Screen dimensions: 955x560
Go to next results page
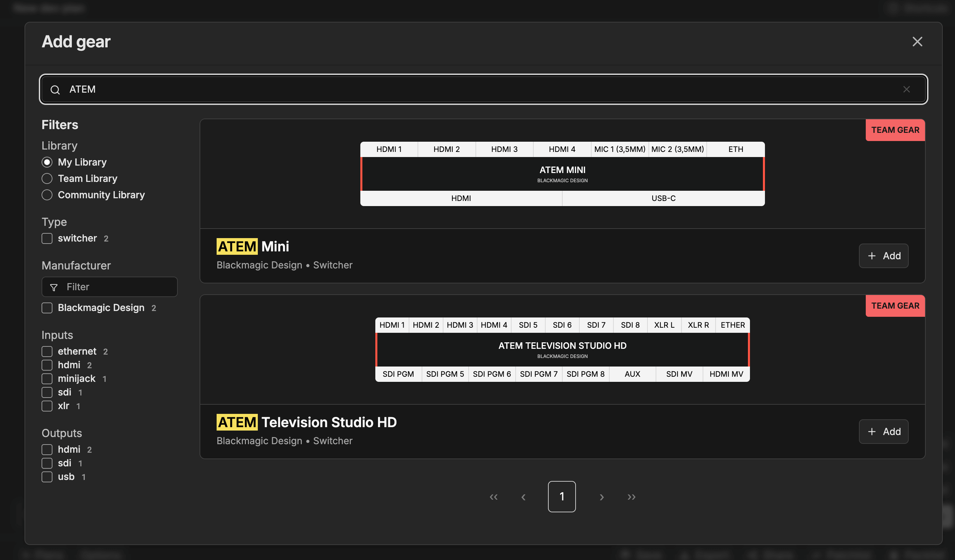click(601, 497)
